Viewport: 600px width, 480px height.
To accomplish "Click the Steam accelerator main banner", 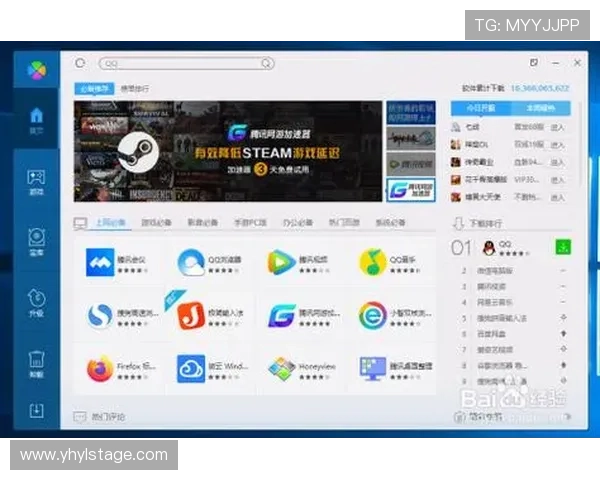I will [228, 151].
